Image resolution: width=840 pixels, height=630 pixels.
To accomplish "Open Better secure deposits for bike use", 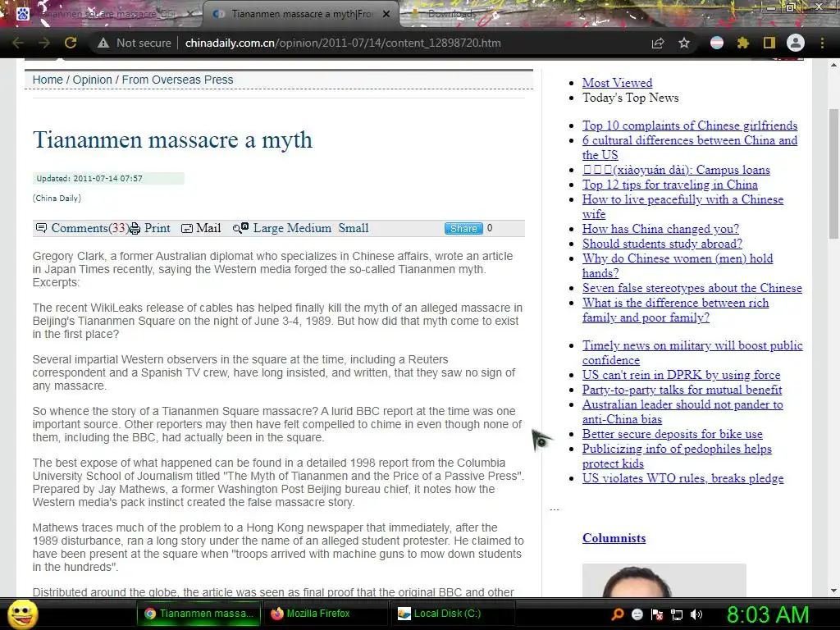I will click(673, 434).
